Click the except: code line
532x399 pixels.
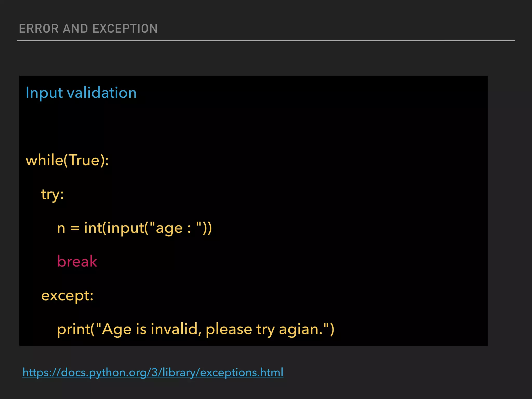[67, 295]
